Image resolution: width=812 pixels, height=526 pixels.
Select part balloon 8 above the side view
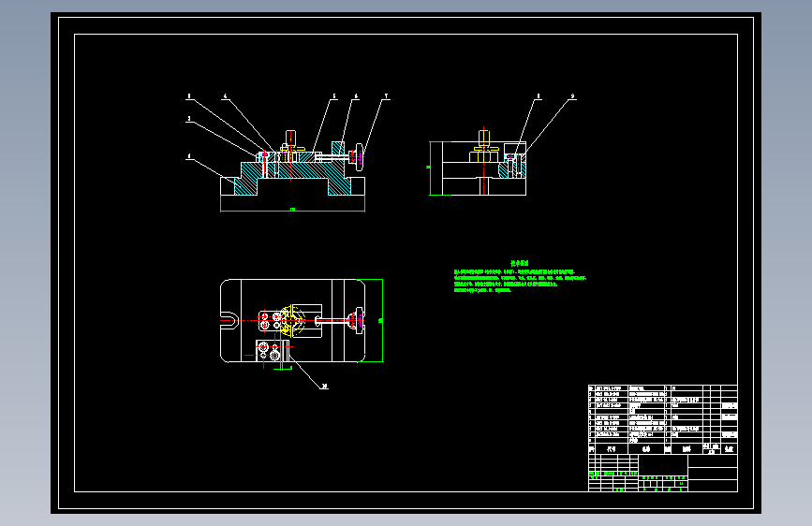[x=538, y=96]
